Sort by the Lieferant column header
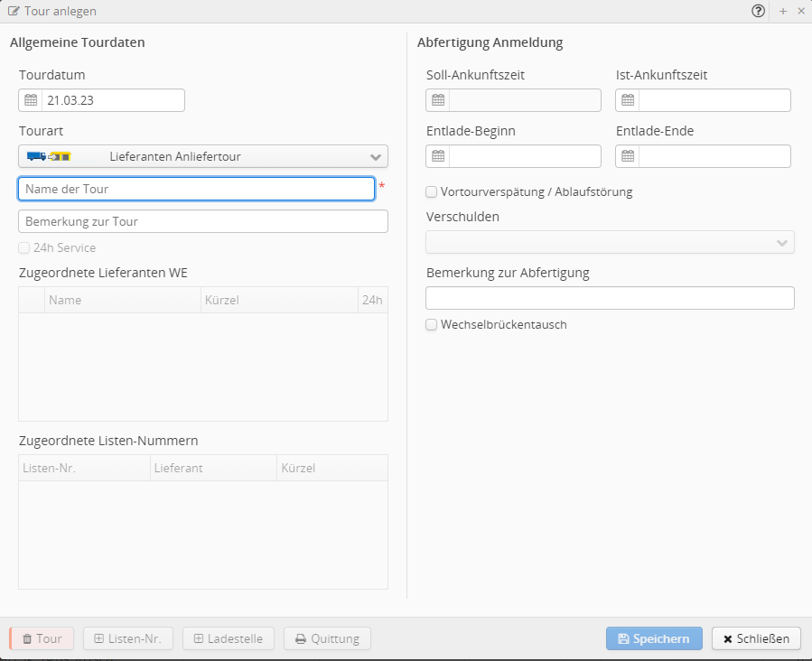 tap(214, 468)
